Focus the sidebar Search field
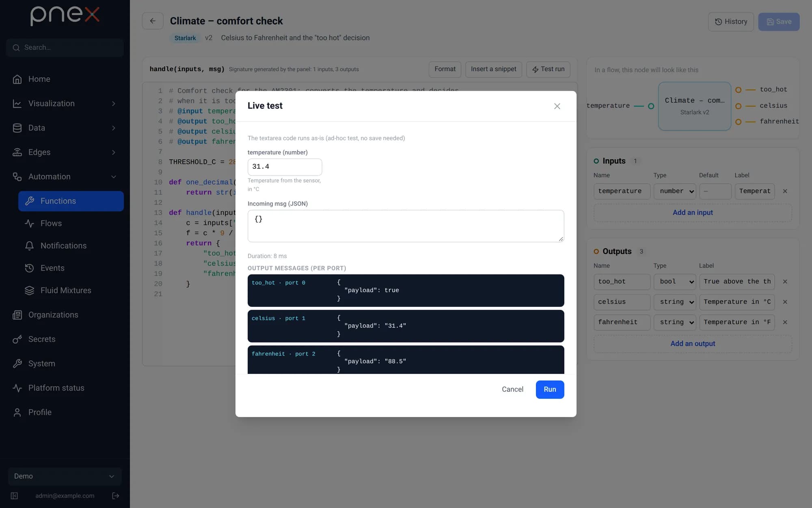 point(65,48)
